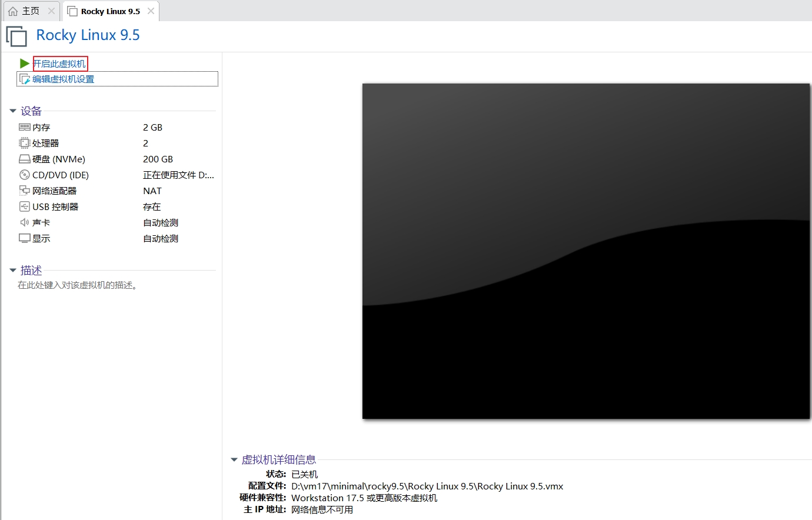Collapse the 描述 description section
812x520 pixels.
13,271
